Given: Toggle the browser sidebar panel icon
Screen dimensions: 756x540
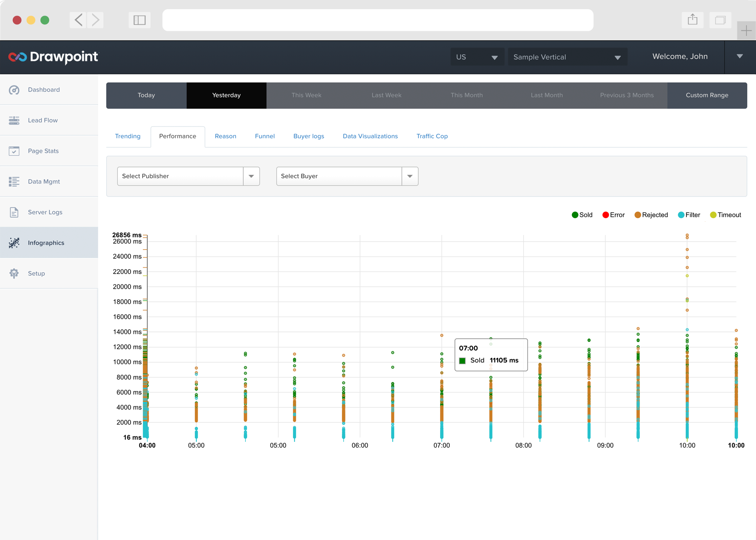Looking at the screenshot, I should pyautogui.click(x=139, y=20).
